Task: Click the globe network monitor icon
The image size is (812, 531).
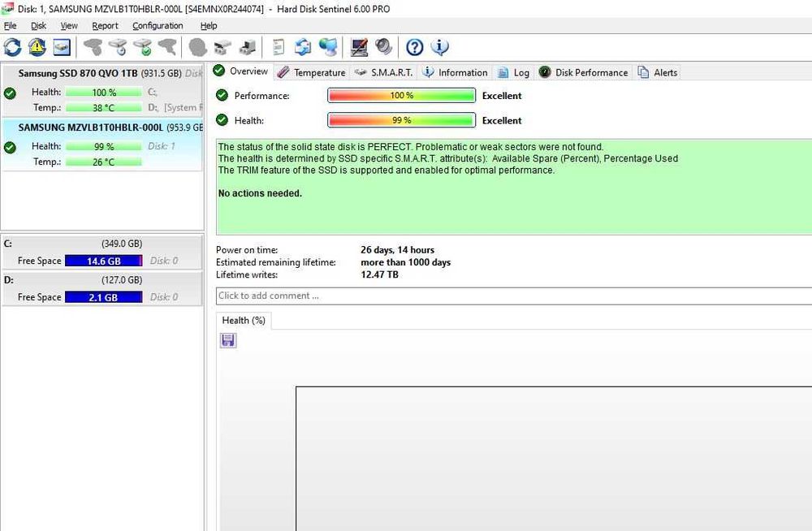Action: coord(328,47)
